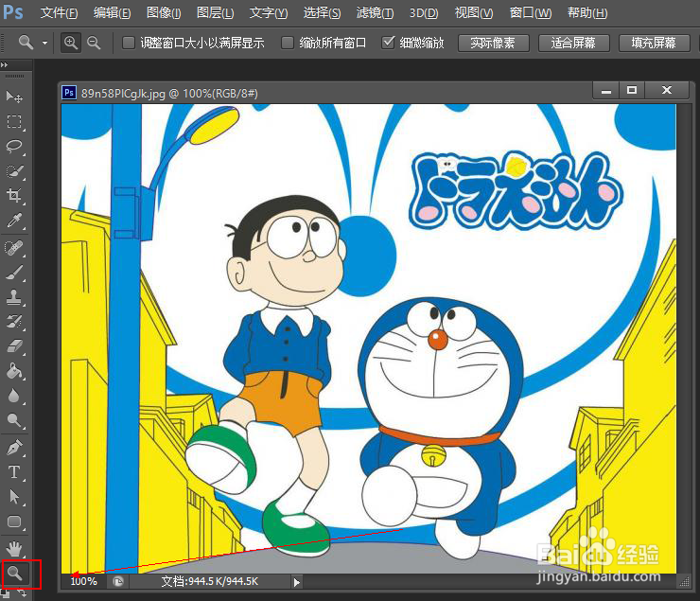Select the Path Selection tool
Viewport: 700px width, 601px height.
pyautogui.click(x=14, y=497)
